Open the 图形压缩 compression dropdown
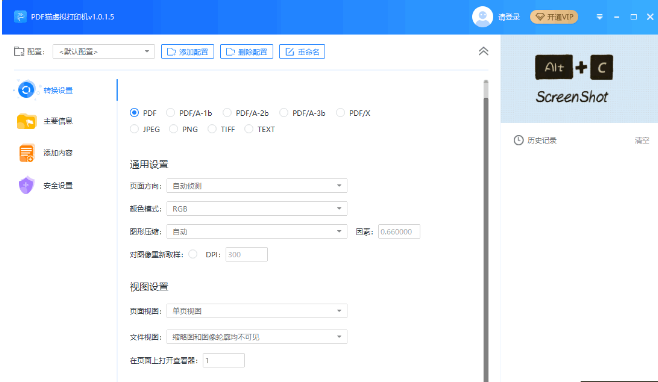This screenshot has width=658, height=382. click(x=257, y=231)
